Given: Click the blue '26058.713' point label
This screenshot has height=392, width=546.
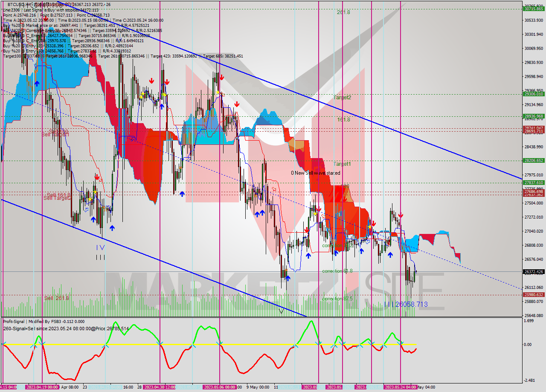Looking at the screenshot, I should coord(411,305).
